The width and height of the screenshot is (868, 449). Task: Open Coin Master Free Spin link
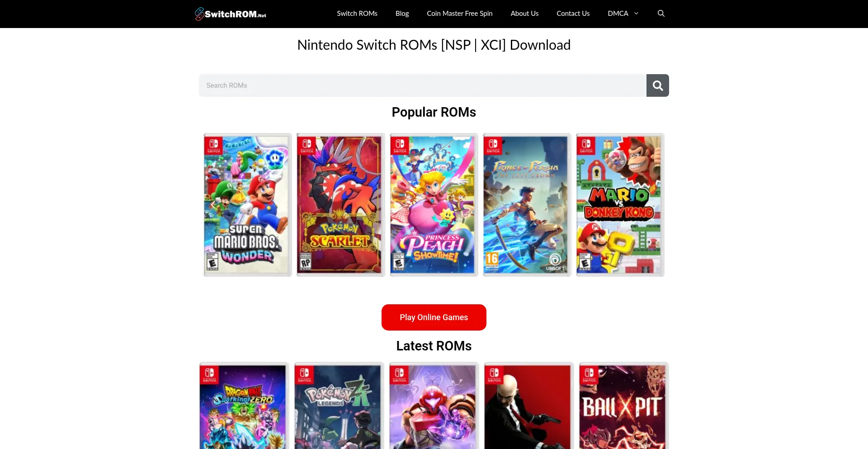[459, 14]
